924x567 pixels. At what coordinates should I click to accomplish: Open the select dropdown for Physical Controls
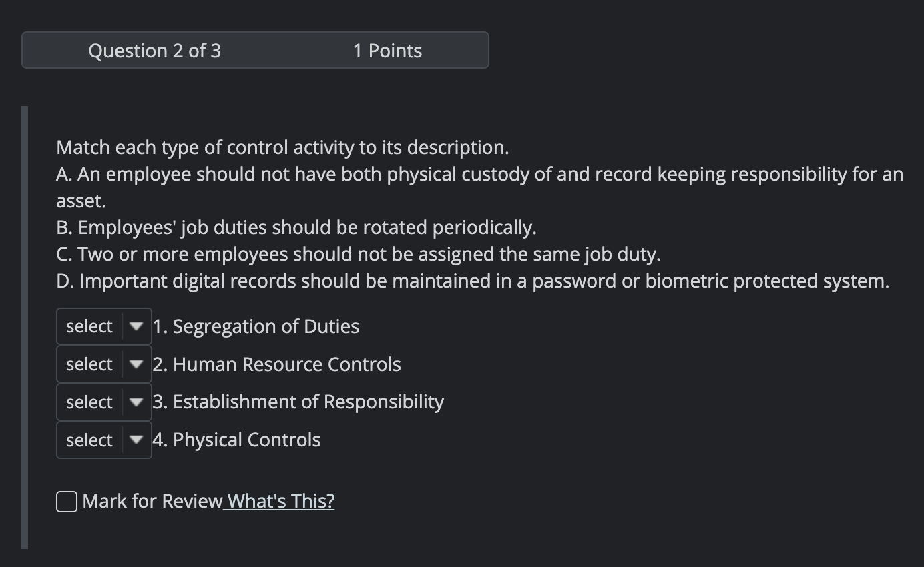tap(104, 440)
